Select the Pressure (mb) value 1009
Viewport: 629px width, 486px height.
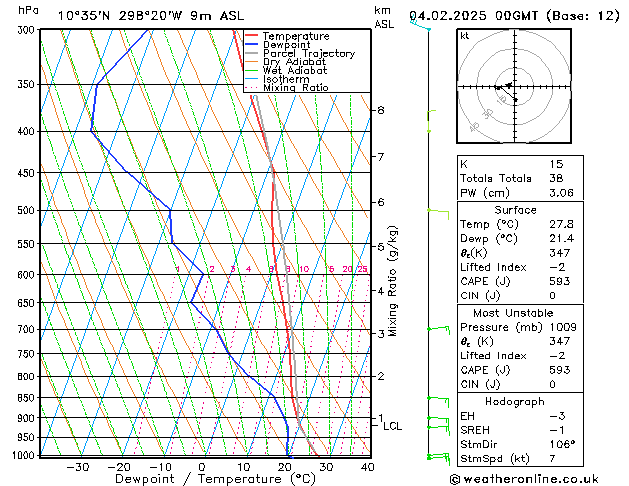563,327
